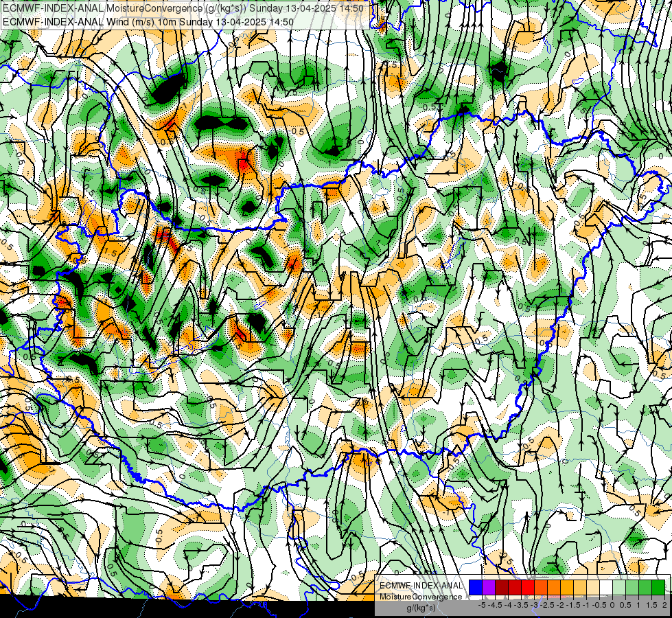
Task: Pick the legend swatch between -2 and -1.5
Action: [567, 587]
